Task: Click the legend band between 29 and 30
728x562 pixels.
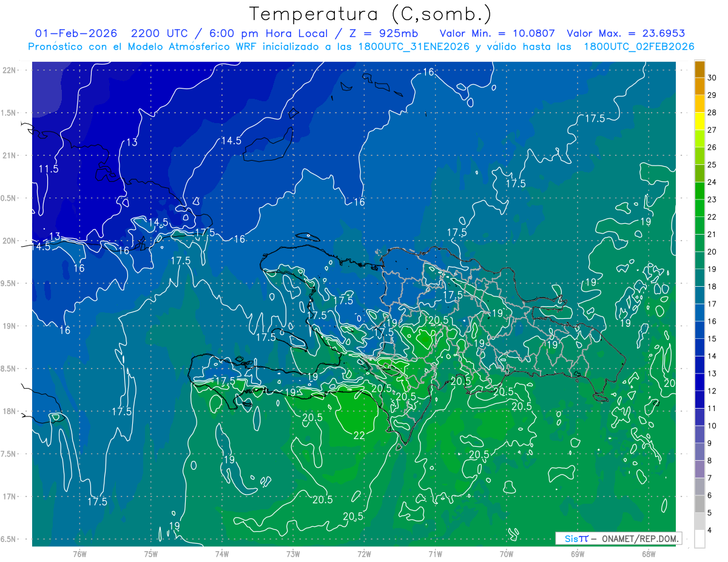Action: pos(699,87)
